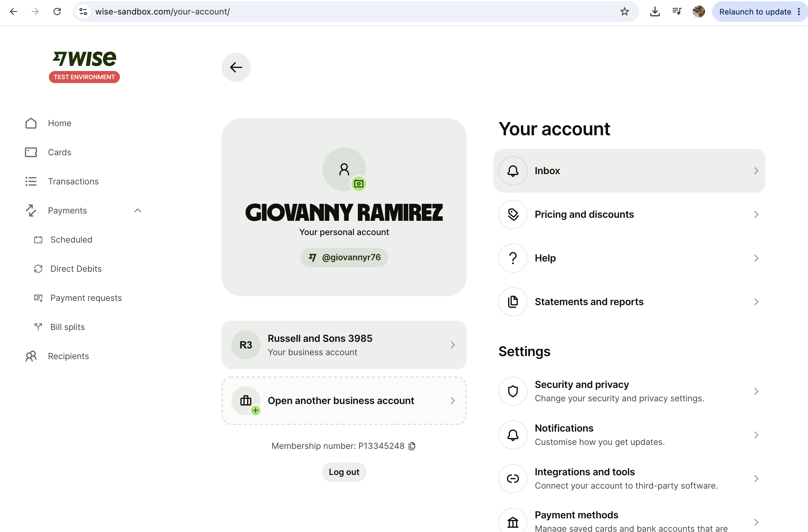
Task: Click the Payment methods bank icon
Action: pos(513,522)
